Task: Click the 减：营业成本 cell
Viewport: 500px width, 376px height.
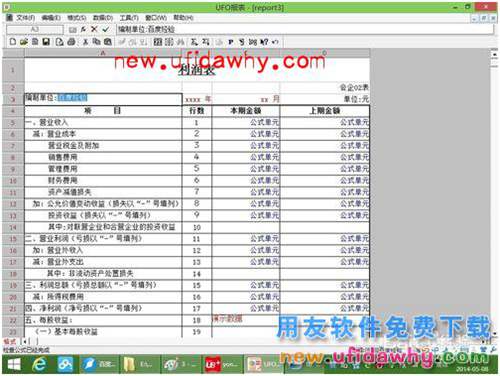Action: (103, 134)
